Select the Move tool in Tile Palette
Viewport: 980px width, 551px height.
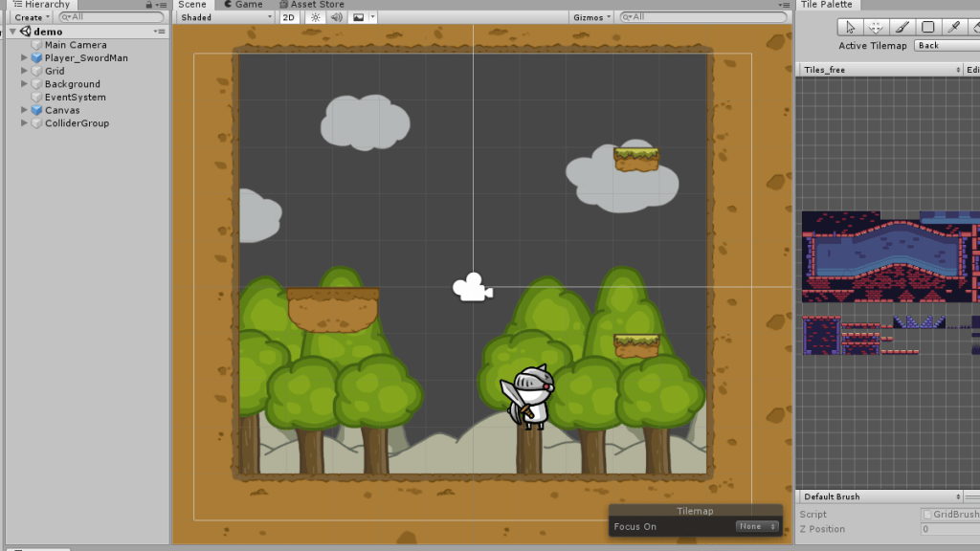(x=875, y=28)
